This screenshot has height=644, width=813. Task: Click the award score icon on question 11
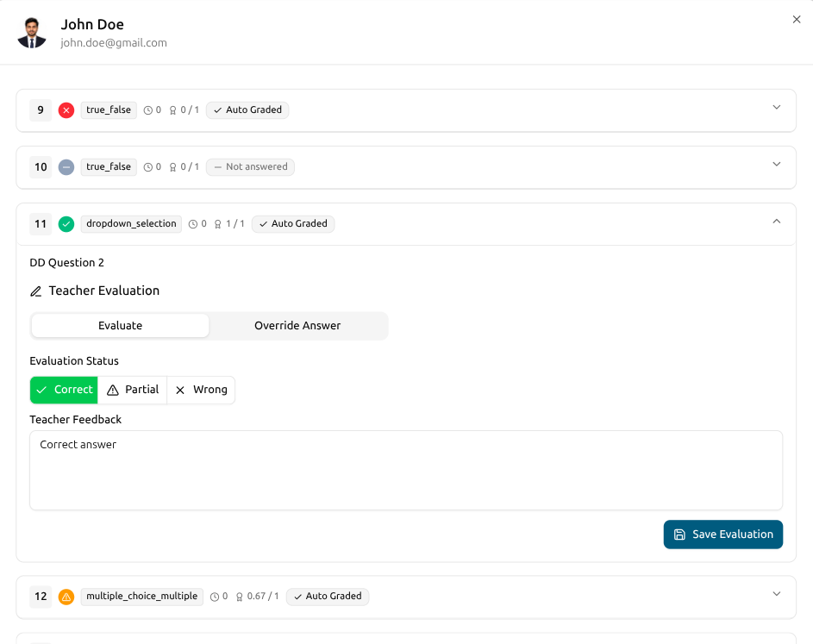click(x=218, y=224)
